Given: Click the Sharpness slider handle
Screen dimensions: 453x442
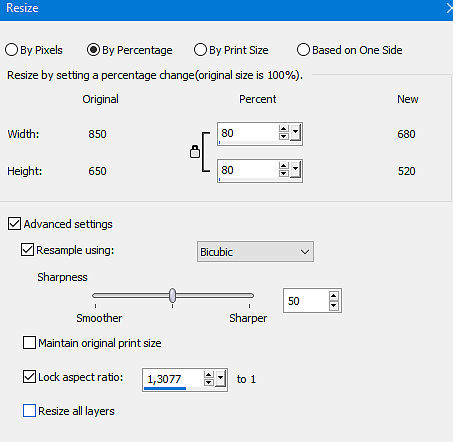Looking at the screenshot, I should pos(172,295).
